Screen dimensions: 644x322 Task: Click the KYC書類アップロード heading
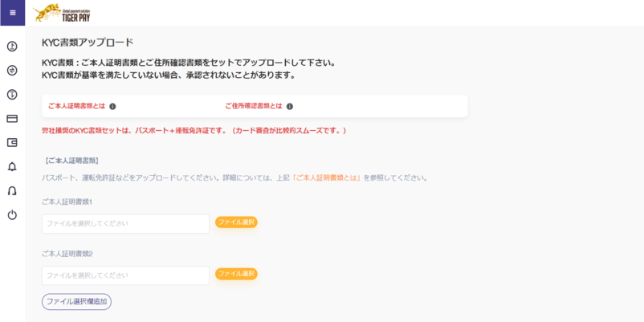click(x=88, y=43)
